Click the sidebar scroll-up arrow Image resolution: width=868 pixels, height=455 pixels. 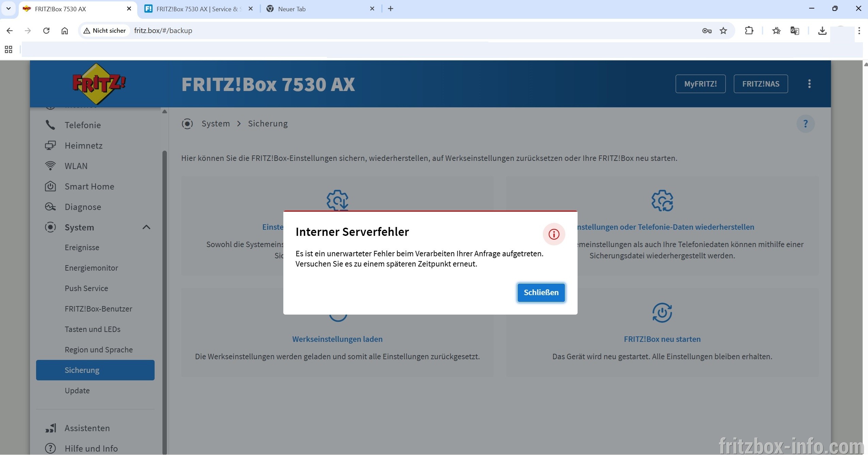pyautogui.click(x=164, y=111)
